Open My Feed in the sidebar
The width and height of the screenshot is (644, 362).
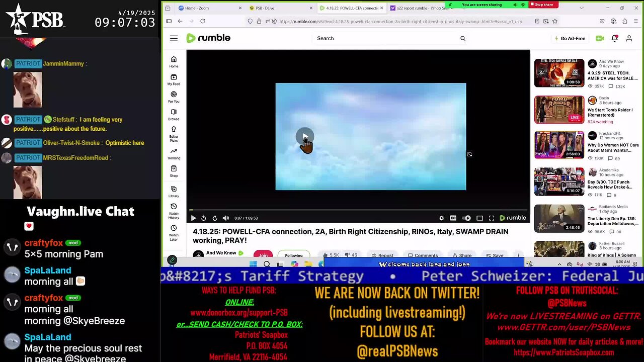174,79
